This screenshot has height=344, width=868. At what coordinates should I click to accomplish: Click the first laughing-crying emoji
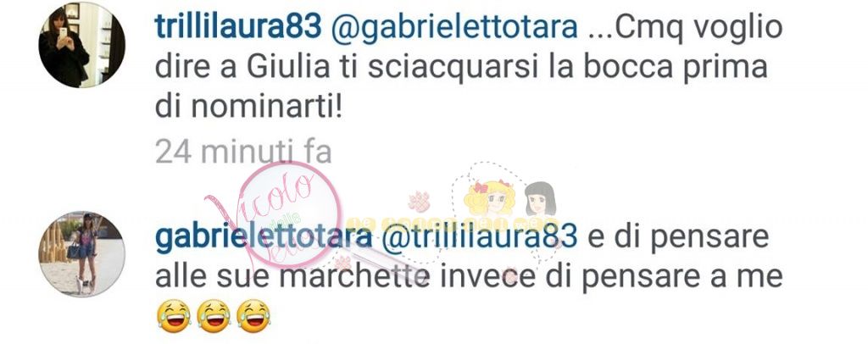pos(174,316)
